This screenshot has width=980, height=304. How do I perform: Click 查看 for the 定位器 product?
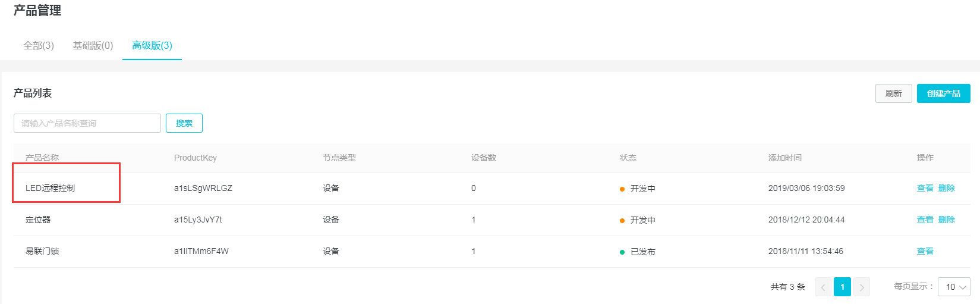tap(925, 220)
